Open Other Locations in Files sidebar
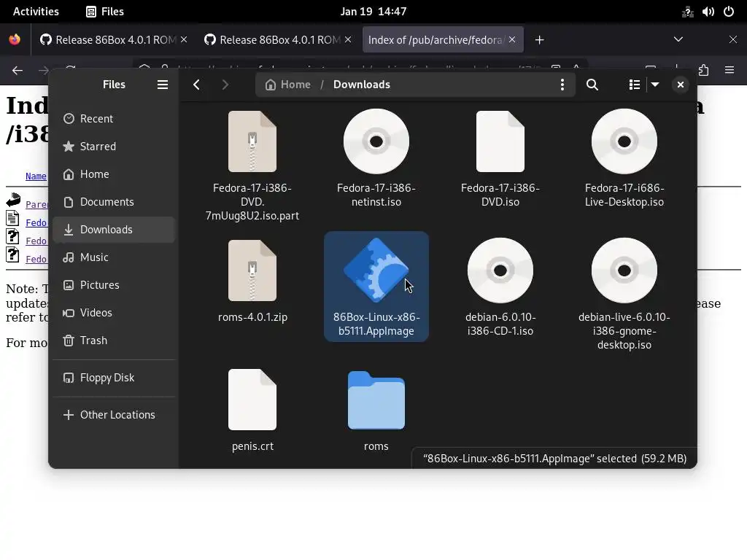747x560 pixels. point(114,415)
